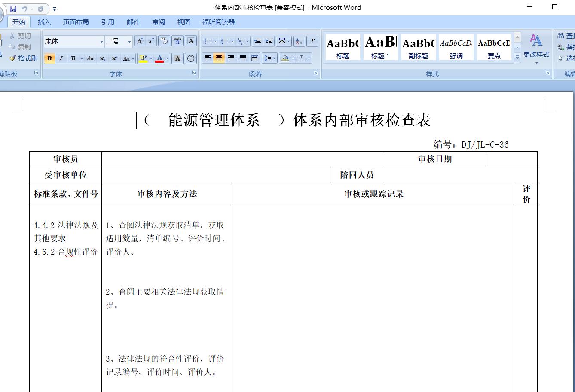The width and height of the screenshot is (575, 392).
Task: Open the Change Case (Aa) dropdown
Action: pyautogui.click(x=128, y=58)
